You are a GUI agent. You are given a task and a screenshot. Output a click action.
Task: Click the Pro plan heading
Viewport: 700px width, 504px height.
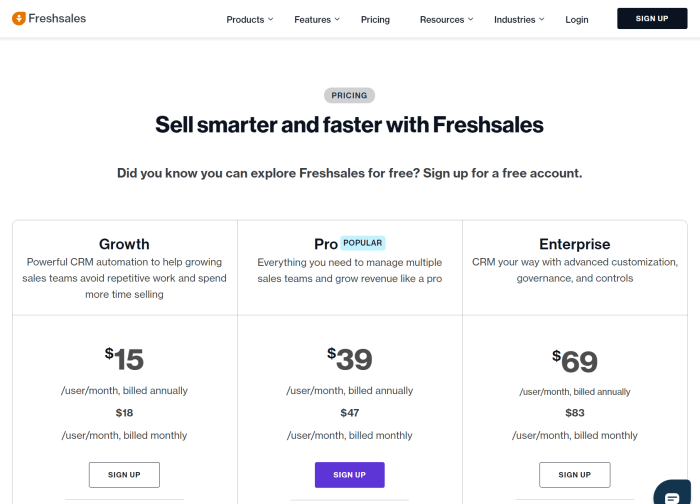click(326, 244)
